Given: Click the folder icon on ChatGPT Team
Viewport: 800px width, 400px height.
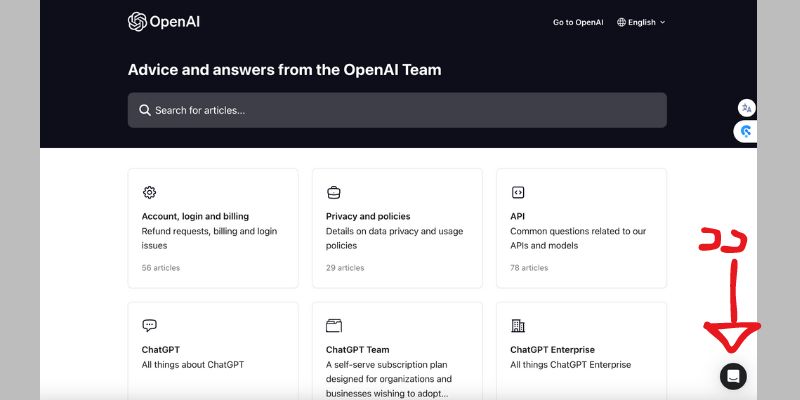Looking at the screenshot, I should pos(334,326).
